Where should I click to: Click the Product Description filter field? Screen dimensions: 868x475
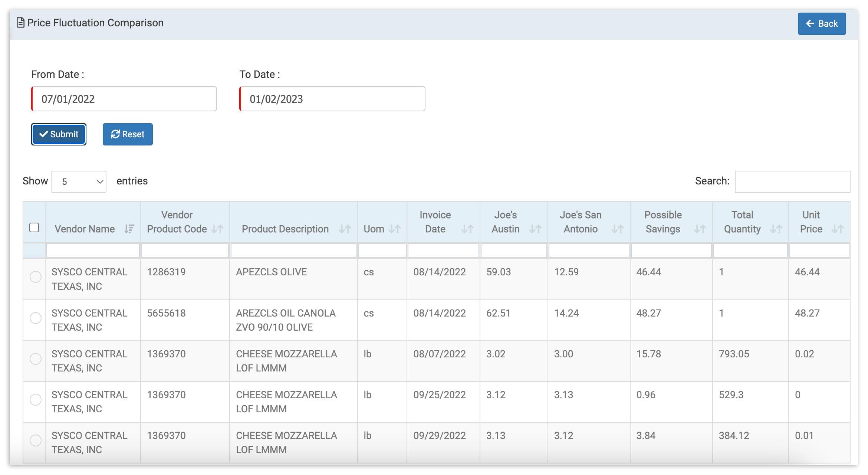[293, 250]
